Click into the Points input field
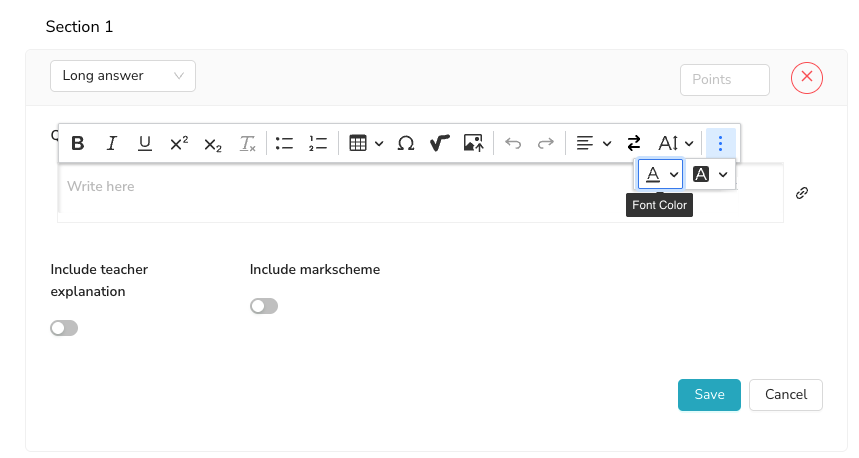Screen dimensions: 859x458 (724, 80)
